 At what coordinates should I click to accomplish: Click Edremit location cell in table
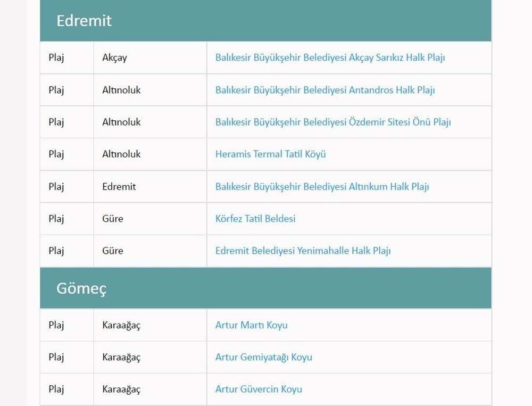[x=119, y=187]
